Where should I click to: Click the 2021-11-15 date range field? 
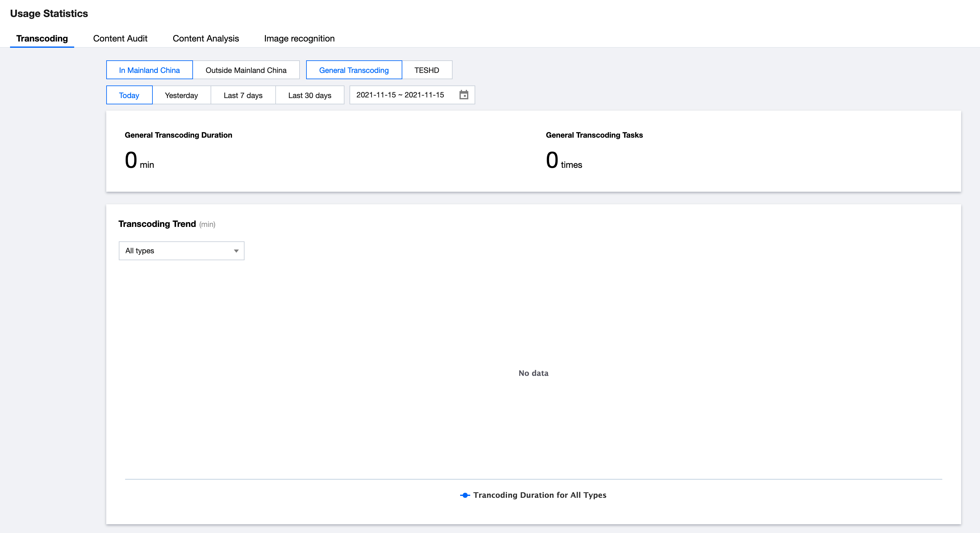pos(400,95)
